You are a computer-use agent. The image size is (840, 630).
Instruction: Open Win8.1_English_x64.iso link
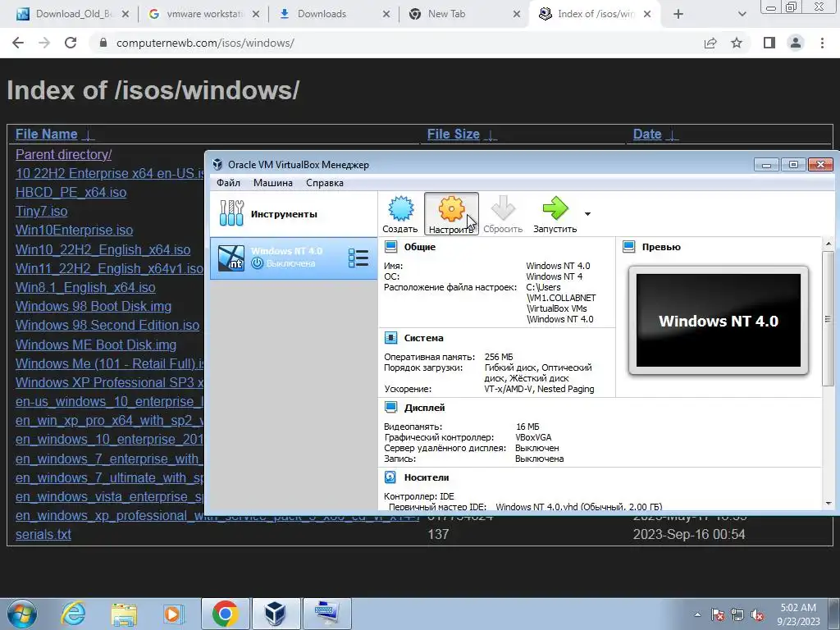pos(85,287)
